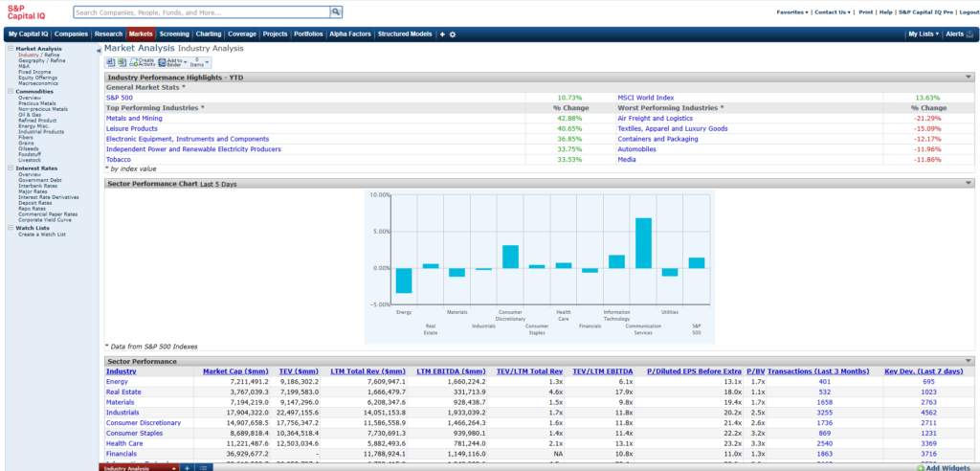This screenshot has height=471, width=980.
Task: Open Sector Performance Chart panel menu arrow
Action: point(969,182)
